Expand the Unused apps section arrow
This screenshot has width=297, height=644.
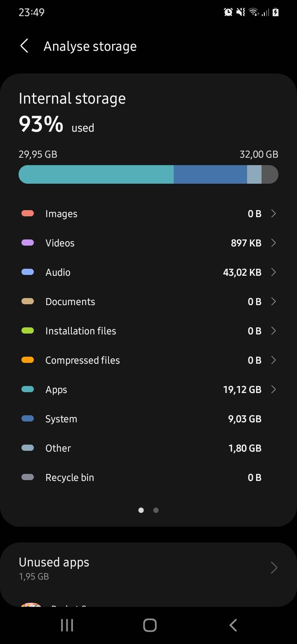[x=273, y=568]
